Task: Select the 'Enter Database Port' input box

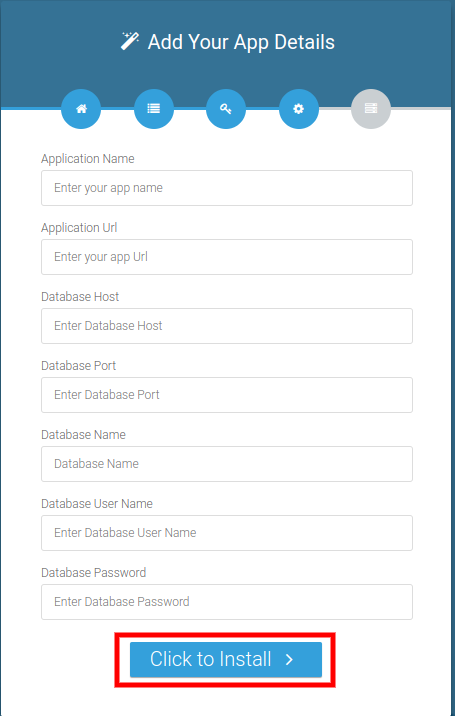Action: click(227, 395)
